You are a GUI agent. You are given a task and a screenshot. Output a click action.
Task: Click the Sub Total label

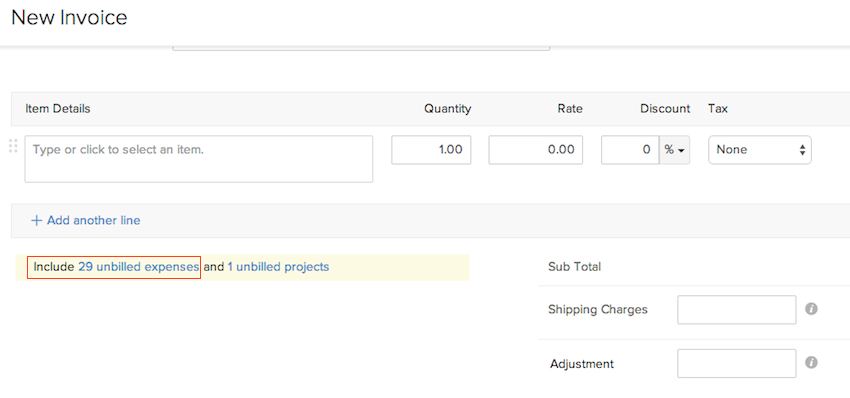574,267
